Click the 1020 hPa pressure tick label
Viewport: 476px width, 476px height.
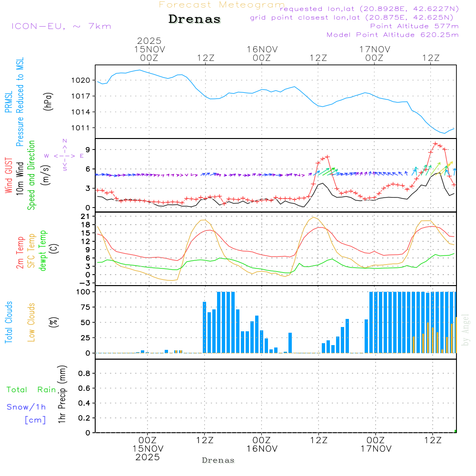click(81, 80)
